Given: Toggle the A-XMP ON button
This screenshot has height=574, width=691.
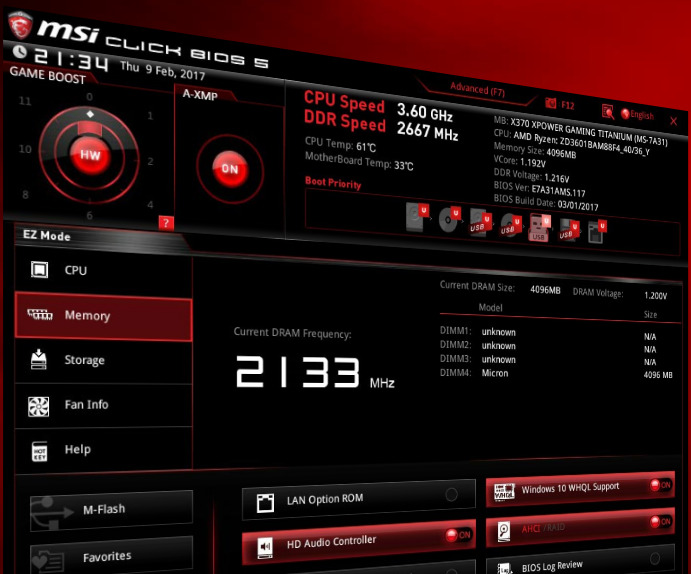Looking at the screenshot, I should click(230, 168).
